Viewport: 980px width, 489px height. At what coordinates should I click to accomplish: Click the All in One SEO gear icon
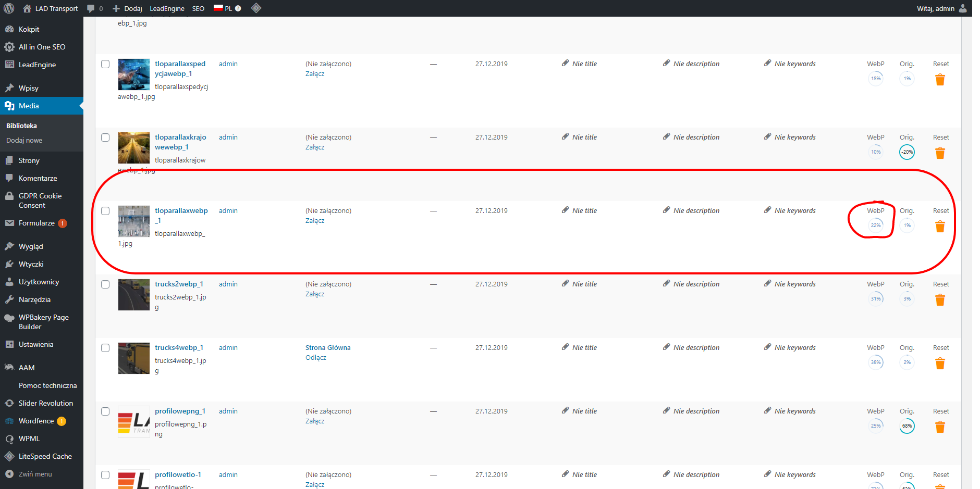click(9, 47)
